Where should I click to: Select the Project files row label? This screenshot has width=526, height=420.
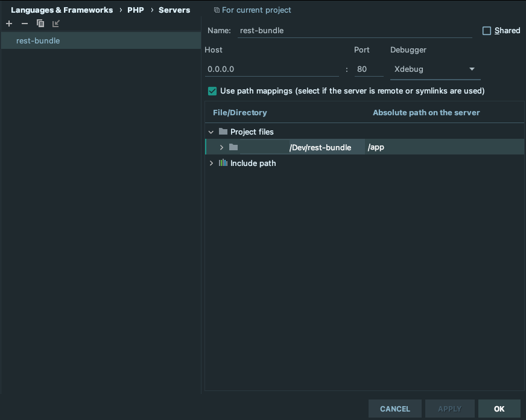252,132
